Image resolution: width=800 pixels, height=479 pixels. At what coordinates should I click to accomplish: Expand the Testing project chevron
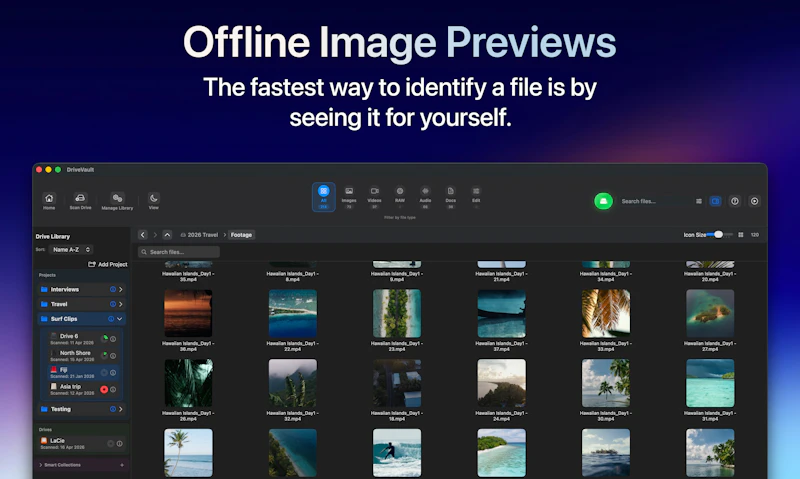[x=121, y=409]
